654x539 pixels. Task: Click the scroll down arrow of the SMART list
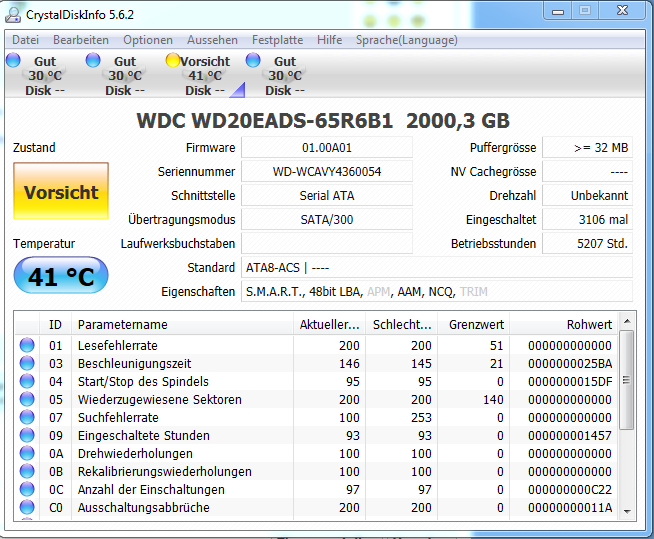(x=626, y=511)
